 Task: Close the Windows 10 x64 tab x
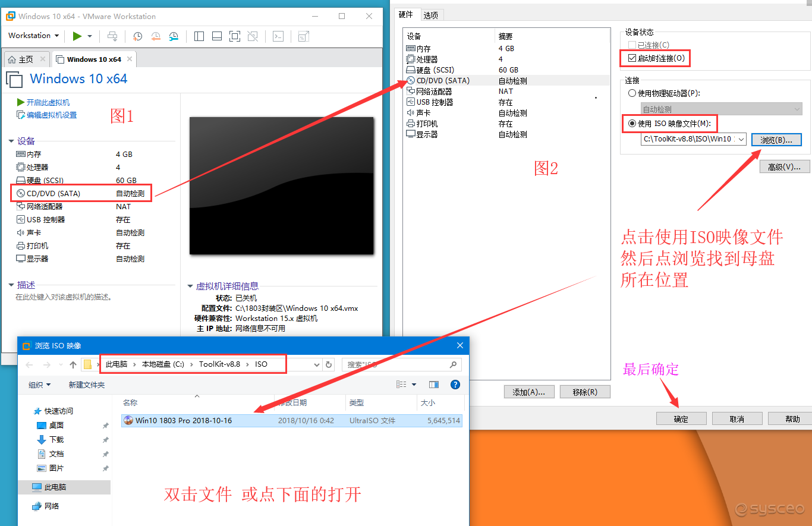130,59
